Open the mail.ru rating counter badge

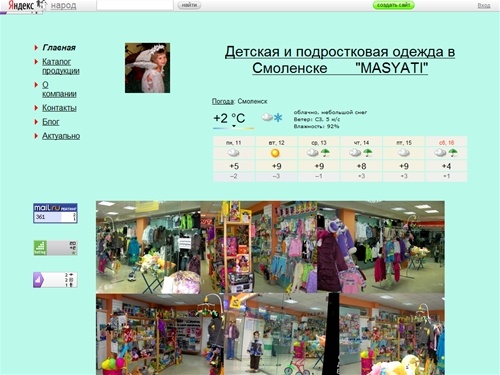[x=55, y=213]
